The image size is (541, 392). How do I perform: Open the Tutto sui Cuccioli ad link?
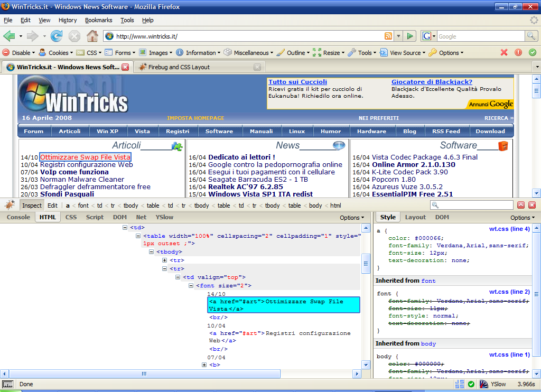(x=298, y=82)
